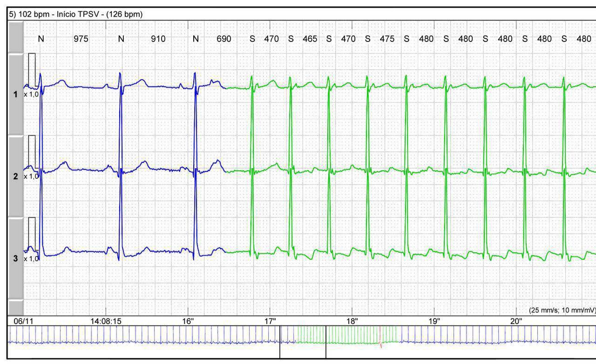Click the first S beat annotation
The image size is (596, 364).
click(x=251, y=40)
